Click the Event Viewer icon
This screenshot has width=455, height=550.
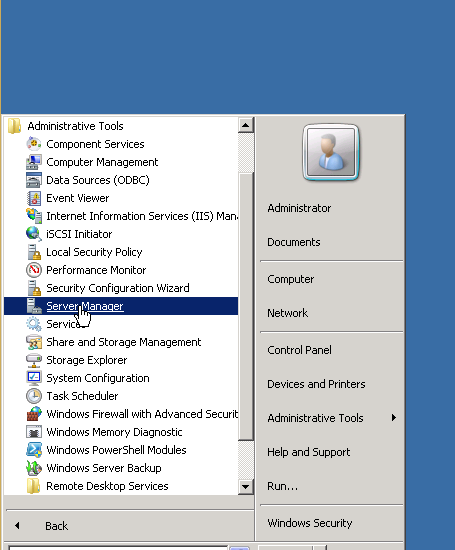34,198
